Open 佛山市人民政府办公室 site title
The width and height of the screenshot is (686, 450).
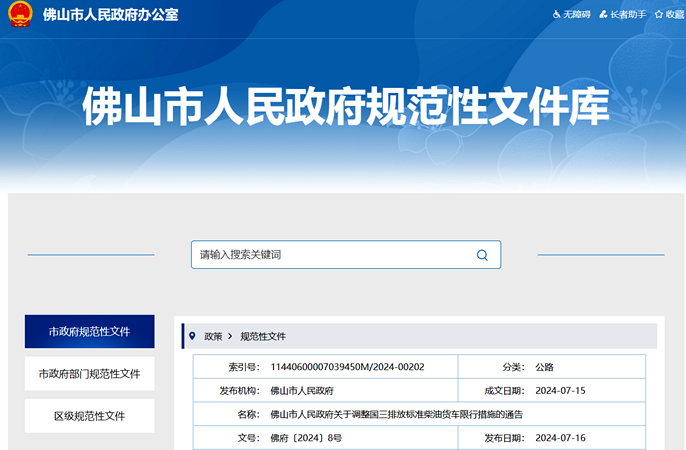click(111, 14)
